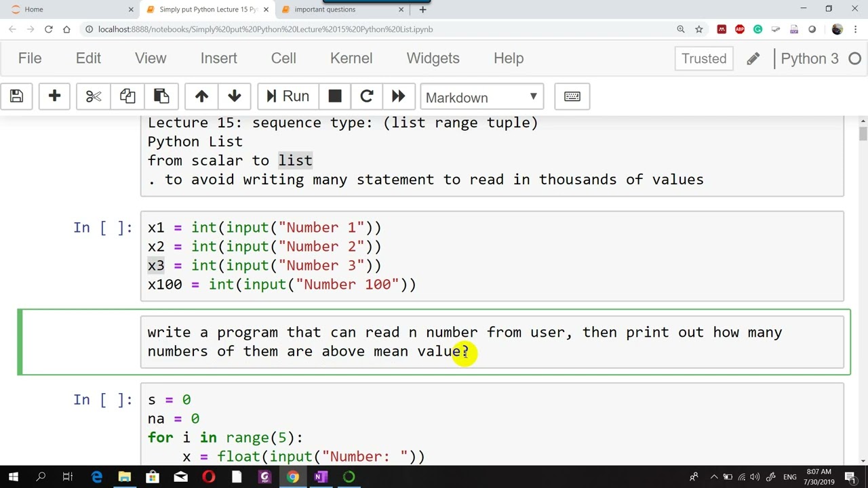868x488 pixels.
Task: Click the Python 3 kernel name
Action: [809, 58]
